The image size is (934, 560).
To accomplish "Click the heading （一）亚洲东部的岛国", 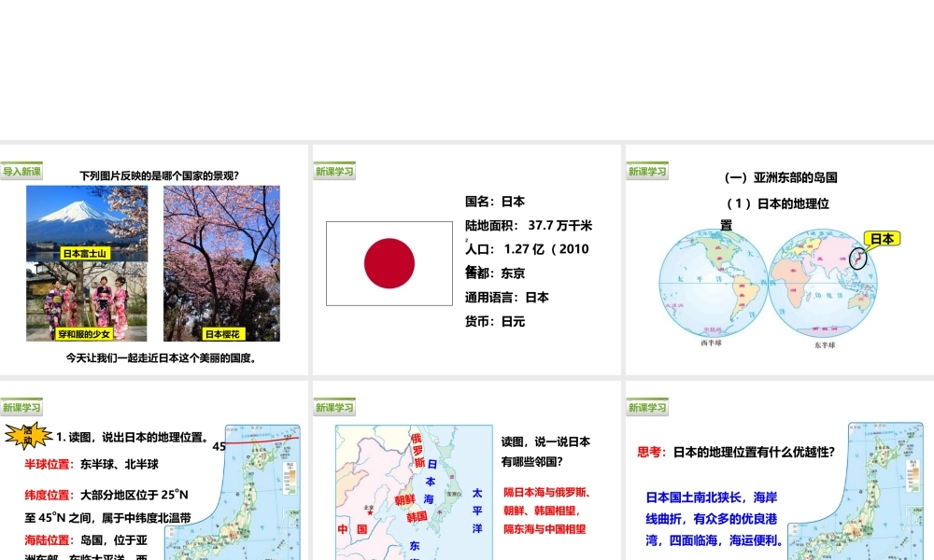I will coord(780,177).
